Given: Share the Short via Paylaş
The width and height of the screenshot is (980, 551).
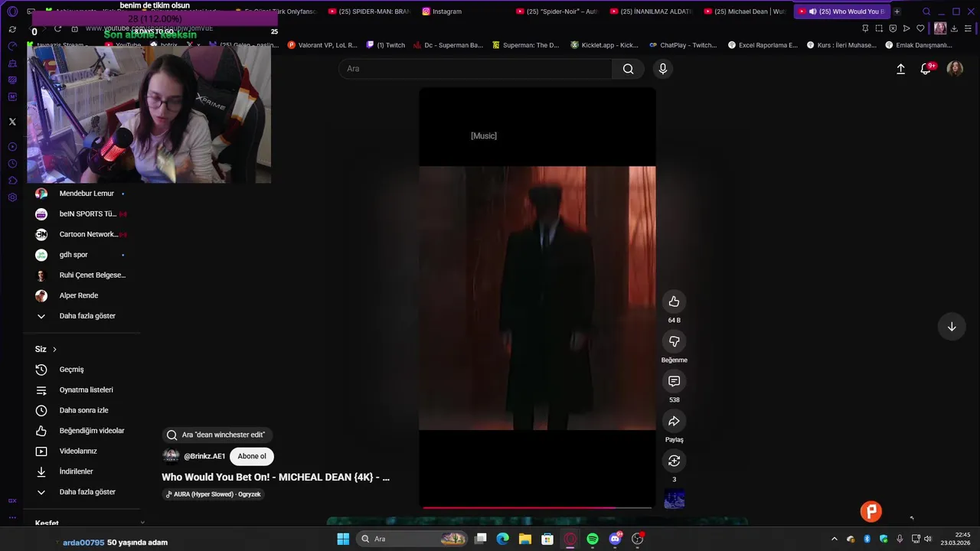Looking at the screenshot, I should (674, 421).
